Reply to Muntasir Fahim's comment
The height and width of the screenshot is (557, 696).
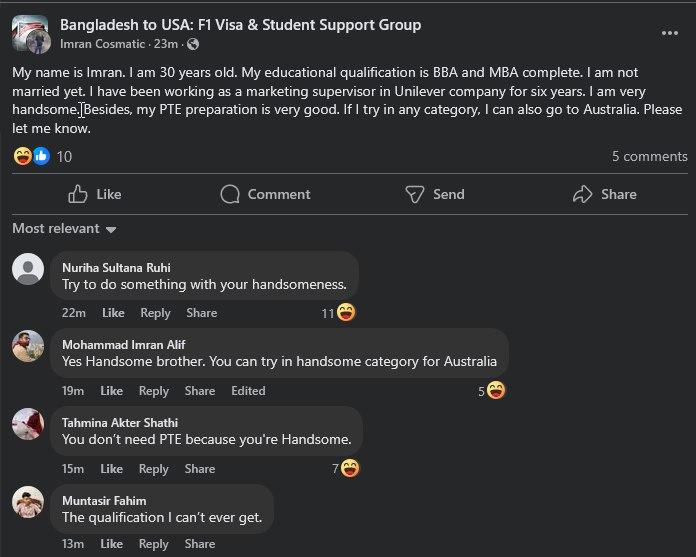[x=154, y=544]
